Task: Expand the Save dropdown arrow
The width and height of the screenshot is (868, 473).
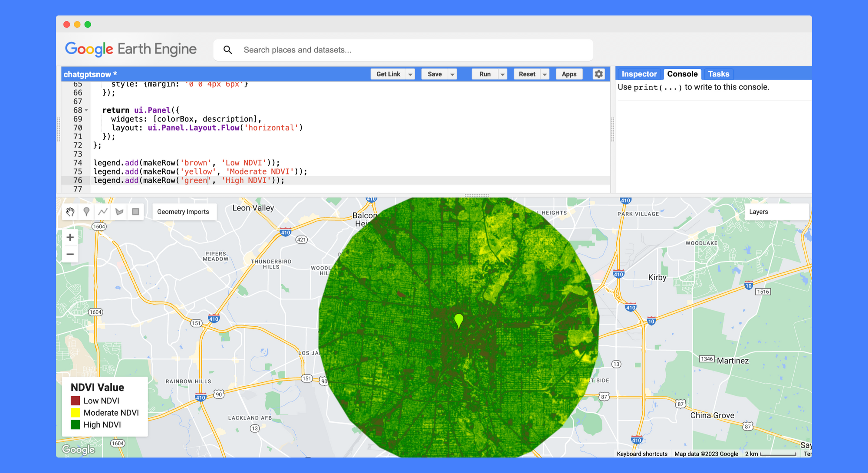Action: coord(452,74)
